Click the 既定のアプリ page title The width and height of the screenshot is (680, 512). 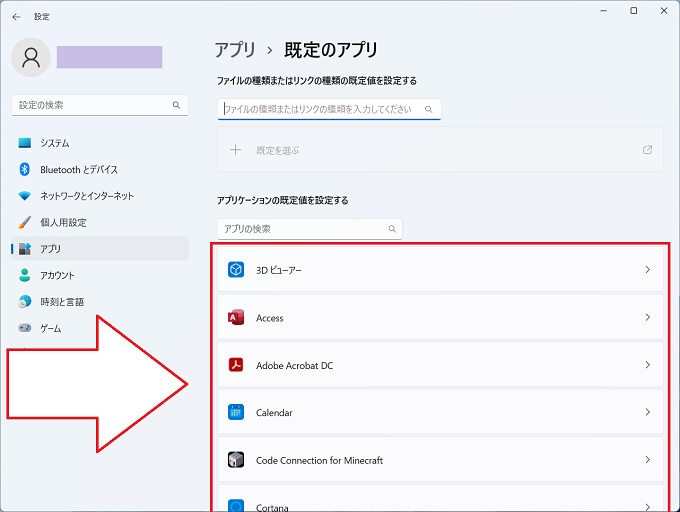[x=331, y=50]
